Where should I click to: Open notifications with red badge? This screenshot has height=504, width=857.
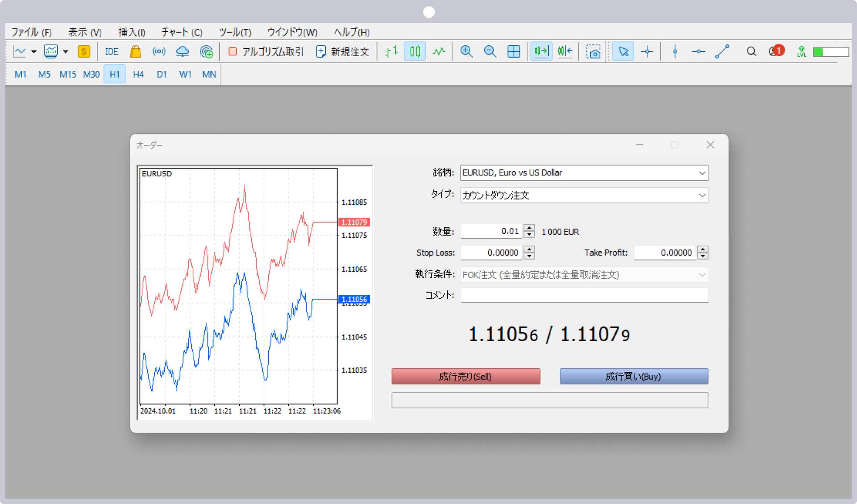777,51
